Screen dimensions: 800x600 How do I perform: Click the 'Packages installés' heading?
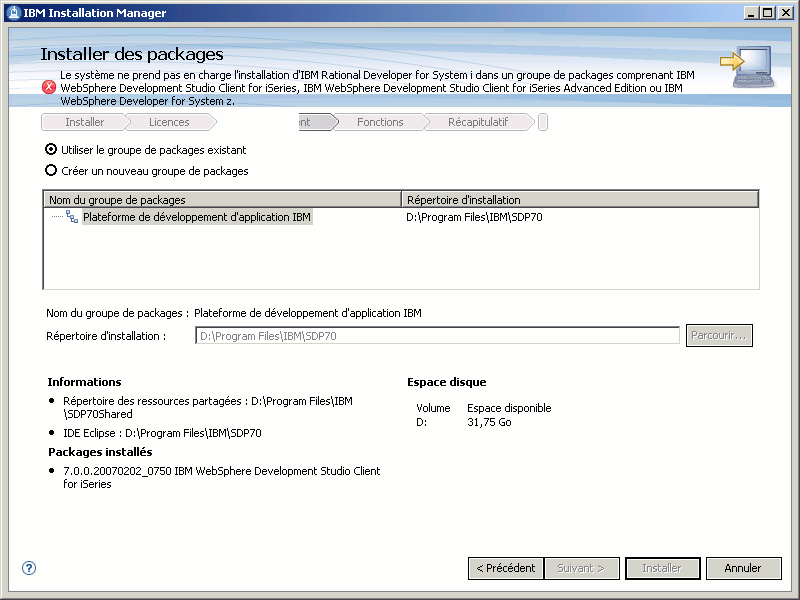click(x=100, y=452)
